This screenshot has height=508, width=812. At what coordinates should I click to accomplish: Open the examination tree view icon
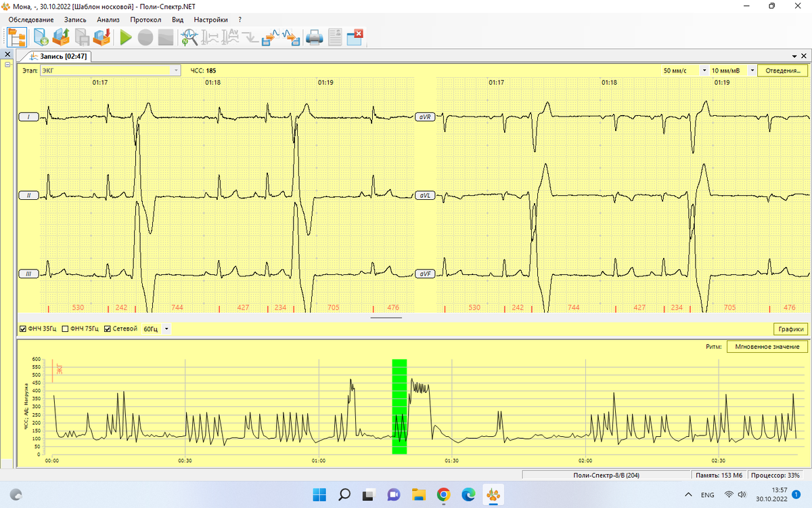coord(18,37)
